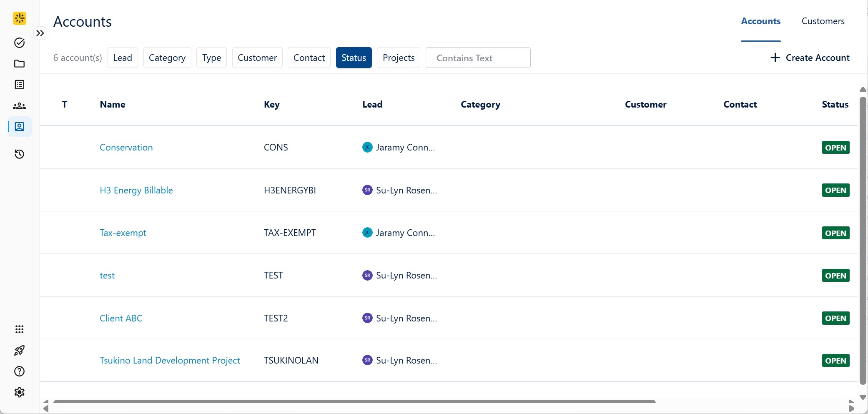Screen dimensions: 868x414
Task: Select the folder/projects icon in sidebar
Action: [19, 64]
